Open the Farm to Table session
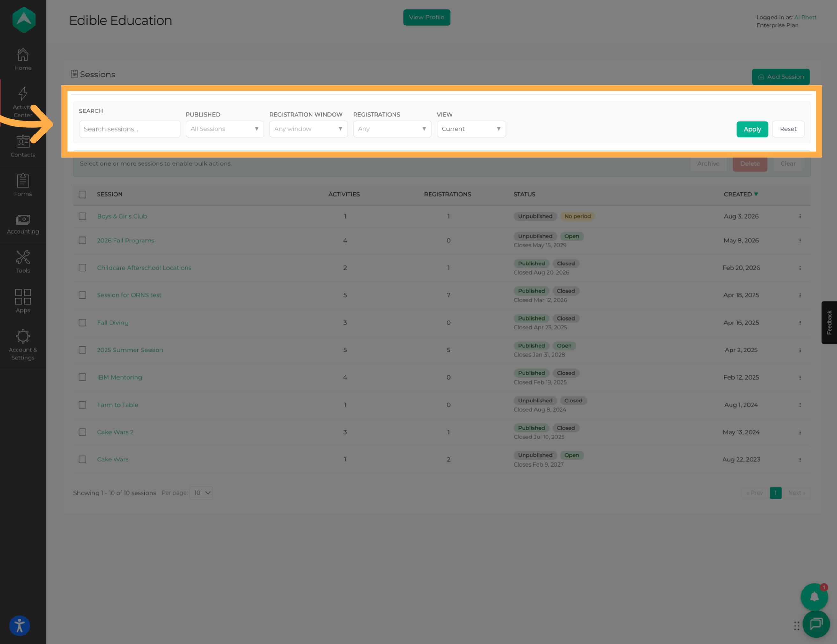 tap(117, 405)
